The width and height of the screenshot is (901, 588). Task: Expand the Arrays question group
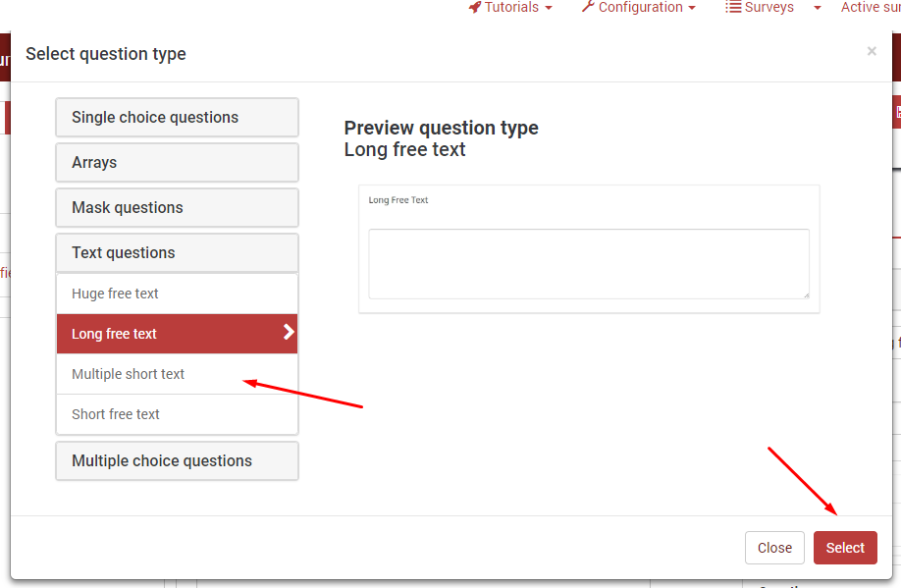tap(177, 163)
